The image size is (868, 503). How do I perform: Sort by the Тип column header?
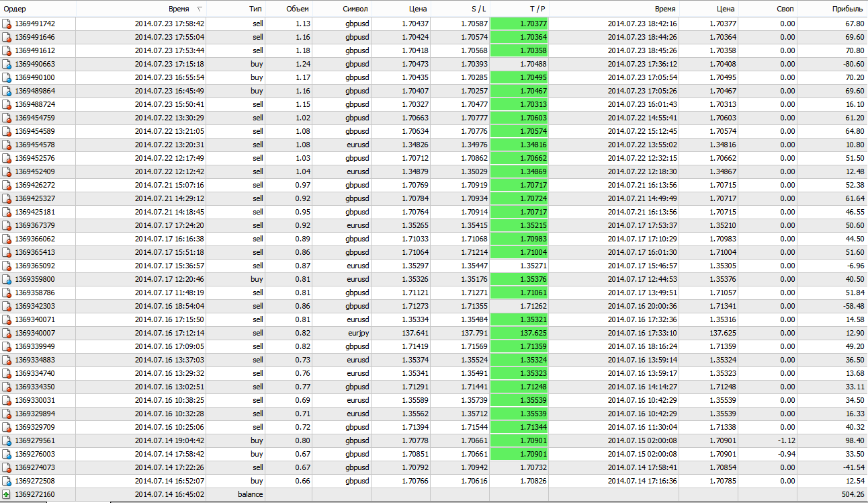tap(236, 9)
